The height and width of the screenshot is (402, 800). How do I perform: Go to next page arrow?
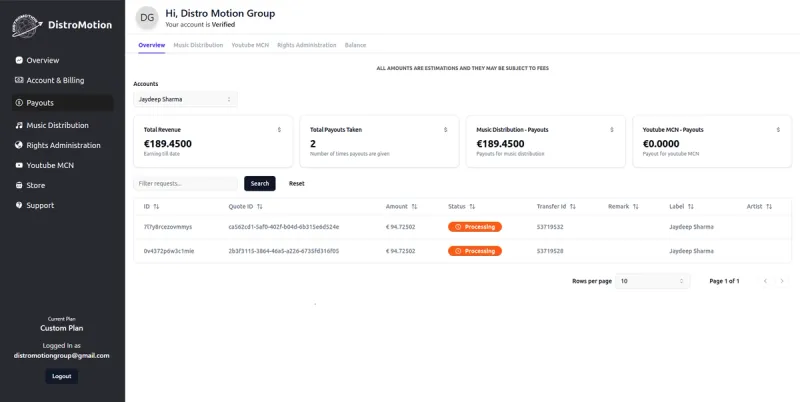[782, 281]
